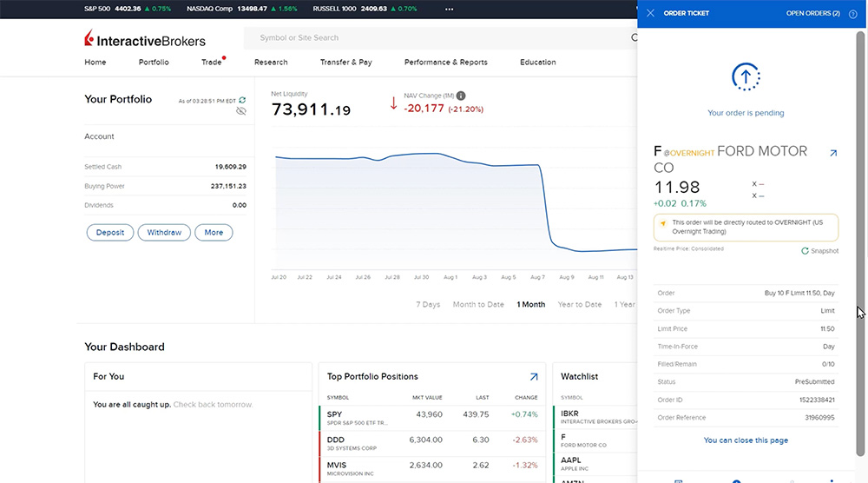Select the 7 Days chart range
The height and width of the screenshot is (483, 868).
tap(428, 305)
